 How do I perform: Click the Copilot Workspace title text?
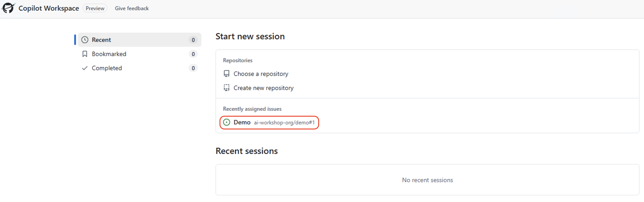pos(49,8)
